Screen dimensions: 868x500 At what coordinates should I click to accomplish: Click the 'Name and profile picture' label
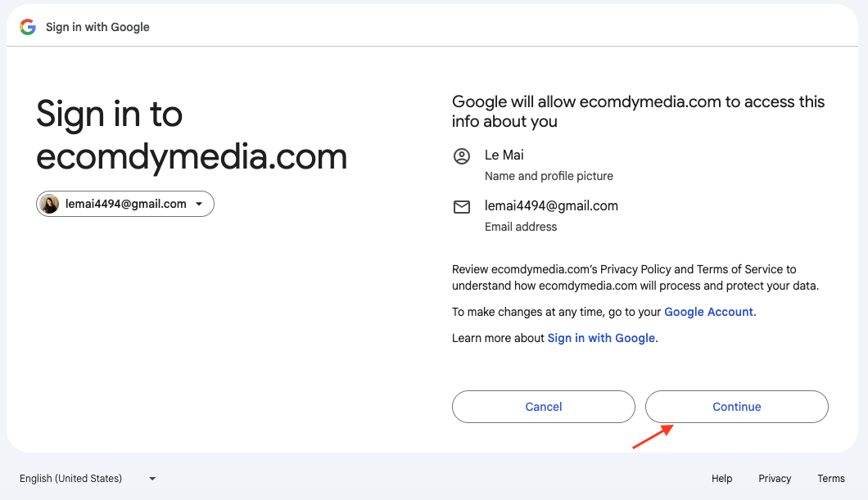(x=549, y=176)
